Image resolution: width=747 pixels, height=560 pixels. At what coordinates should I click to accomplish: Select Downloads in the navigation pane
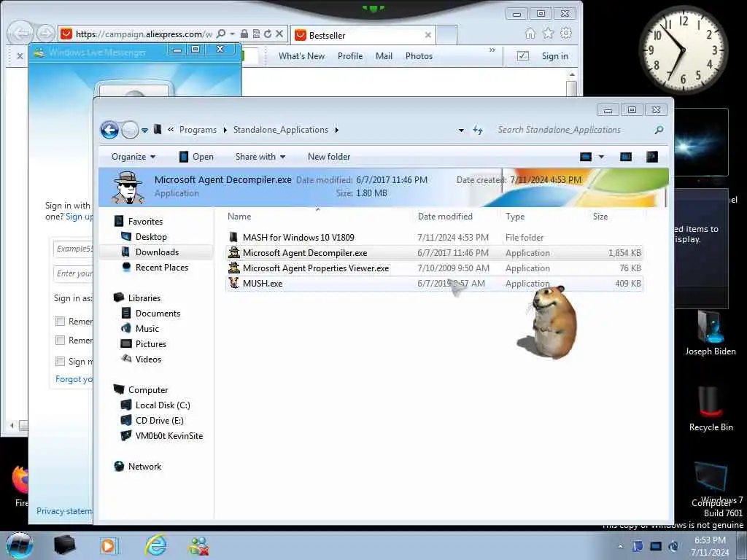click(x=157, y=252)
